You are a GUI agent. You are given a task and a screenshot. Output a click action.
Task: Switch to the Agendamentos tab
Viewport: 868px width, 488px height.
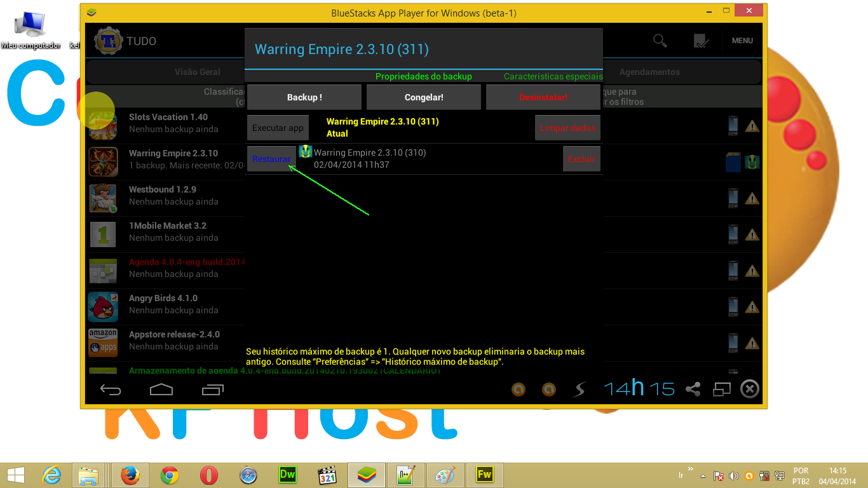pos(649,72)
